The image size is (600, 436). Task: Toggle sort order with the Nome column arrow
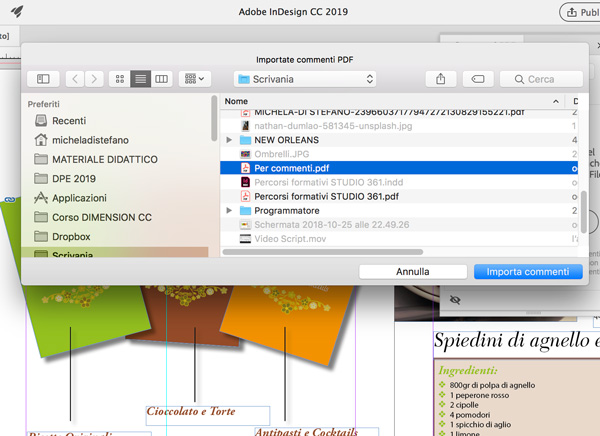[x=556, y=101]
